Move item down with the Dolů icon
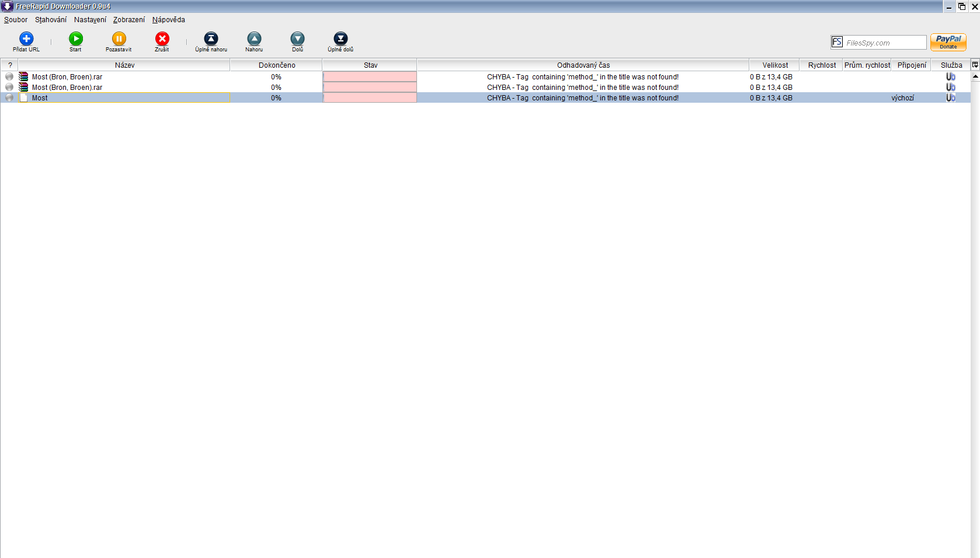980x558 pixels. (297, 39)
